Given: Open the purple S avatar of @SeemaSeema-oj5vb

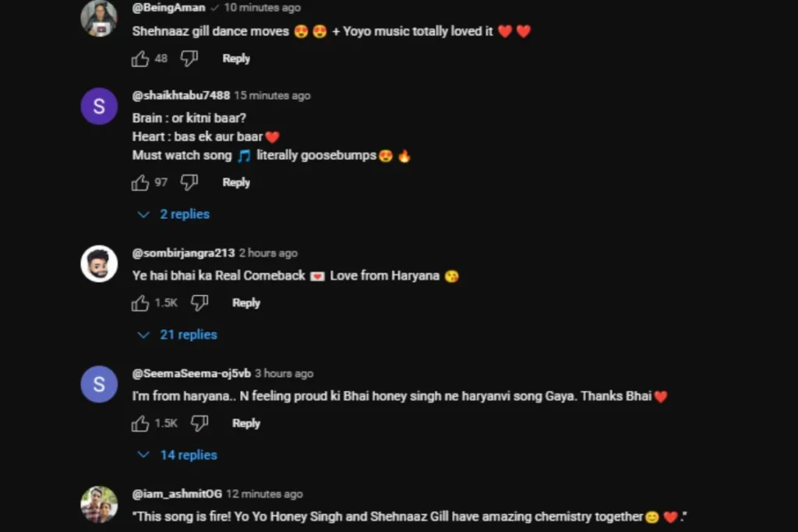Looking at the screenshot, I should (99, 384).
